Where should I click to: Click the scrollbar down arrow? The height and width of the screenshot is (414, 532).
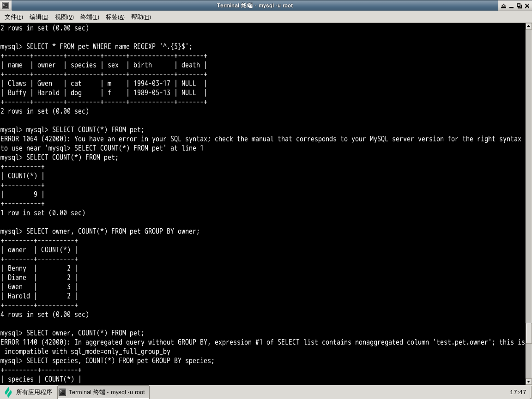coord(529,381)
